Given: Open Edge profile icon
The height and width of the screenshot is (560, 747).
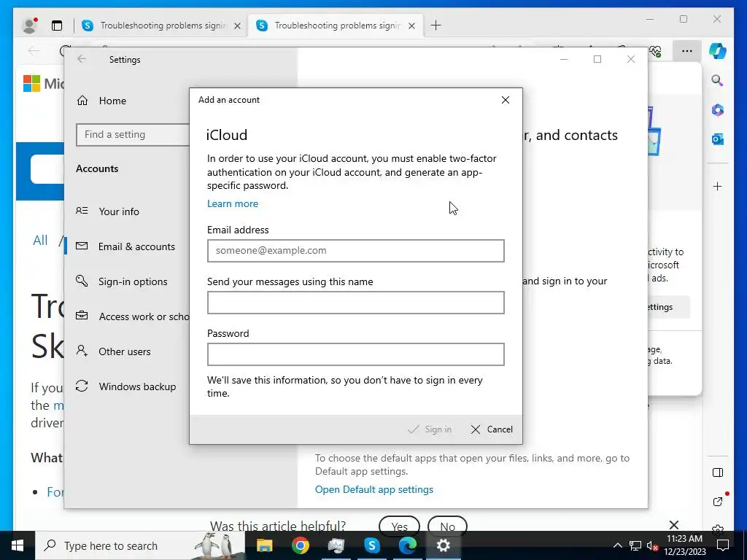Looking at the screenshot, I should [x=29, y=26].
